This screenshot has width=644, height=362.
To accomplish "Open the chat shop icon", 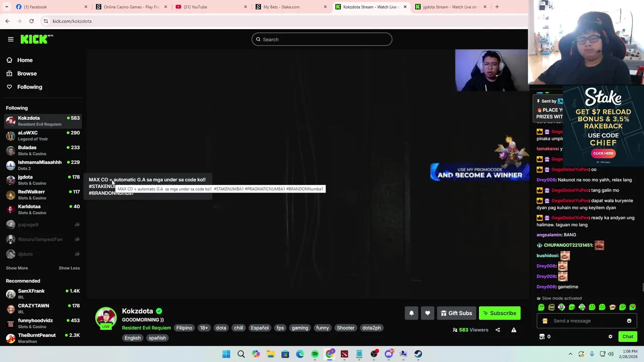I will (542, 336).
